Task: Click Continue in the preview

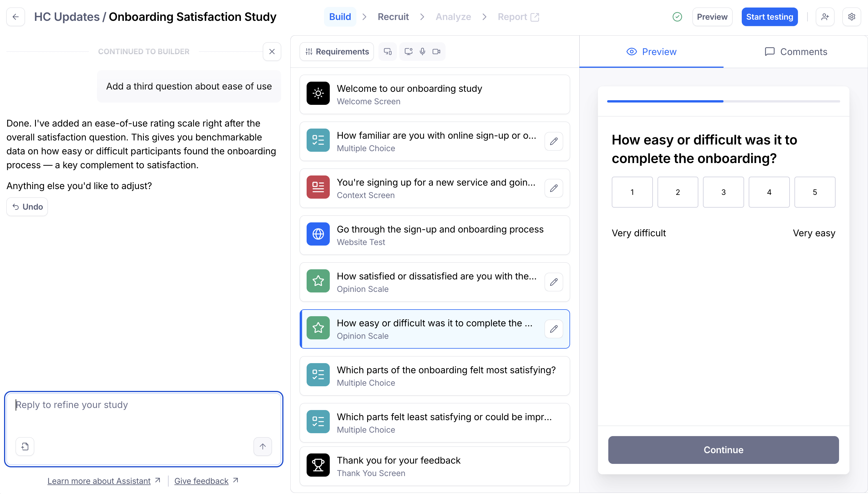Action: [x=723, y=450]
